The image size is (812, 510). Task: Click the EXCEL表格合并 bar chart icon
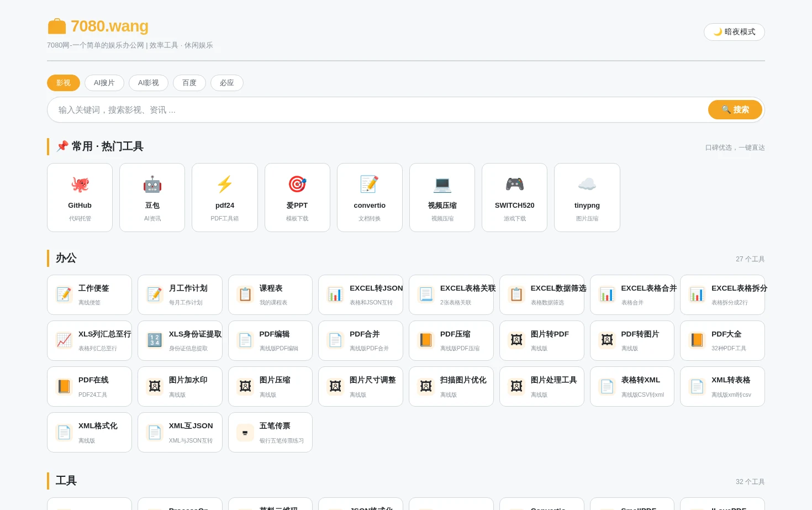click(x=607, y=295)
